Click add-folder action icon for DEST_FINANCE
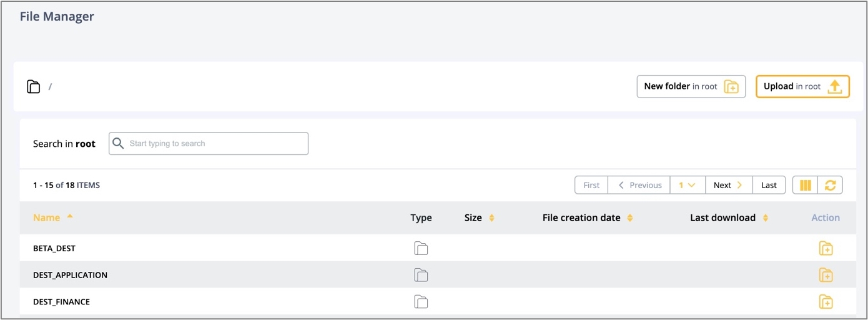This screenshot has height=320, width=868. 826,302
